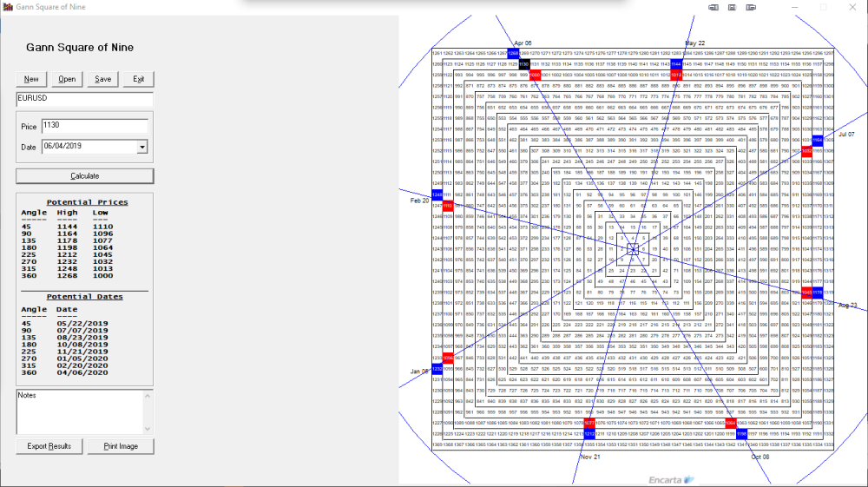Click the rightmost of three title bar icons

[751, 7]
